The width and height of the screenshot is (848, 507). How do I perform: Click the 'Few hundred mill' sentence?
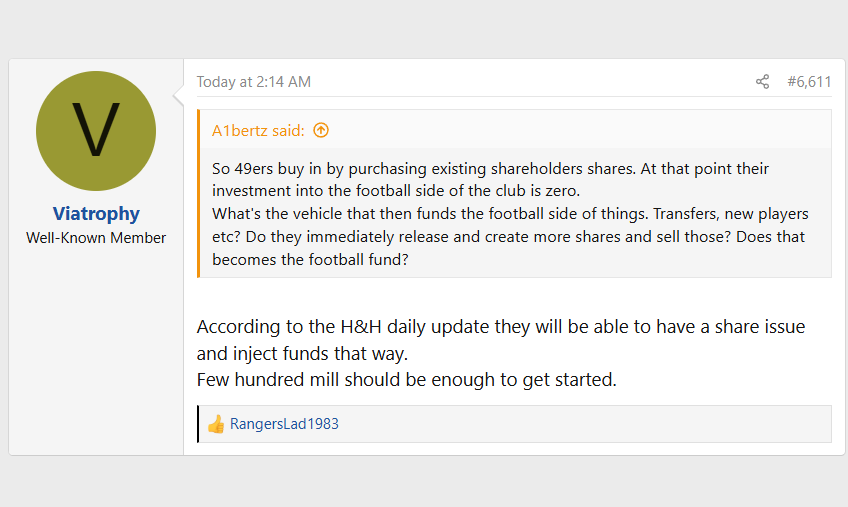(x=407, y=380)
